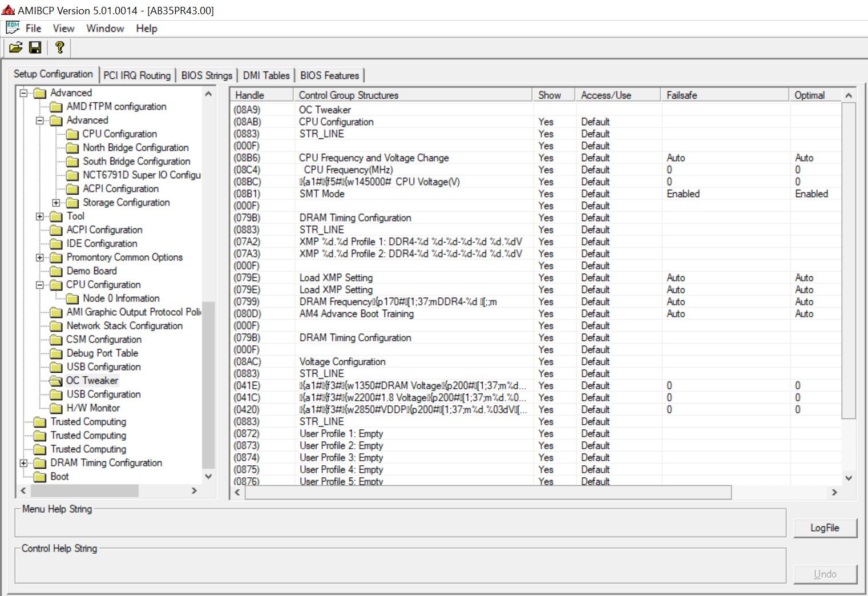
Task: Click the H/W Monitor folder icon
Action: [56, 408]
